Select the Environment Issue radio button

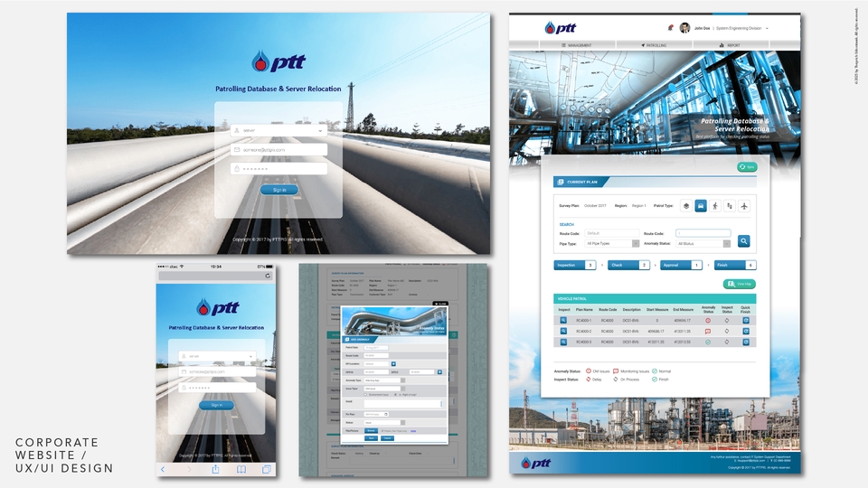(x=364, y=395)
